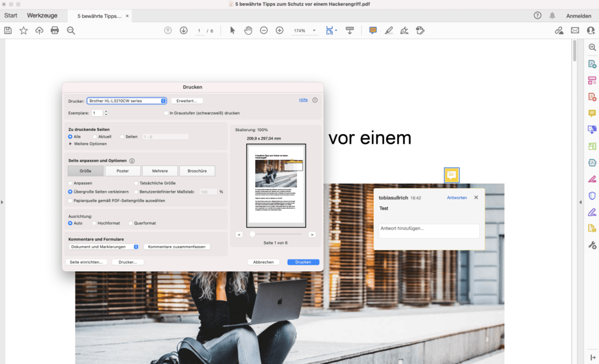This screenshot has width=599, height=364.
Task: Click the share link icon
Action: [x=559, y=31]
